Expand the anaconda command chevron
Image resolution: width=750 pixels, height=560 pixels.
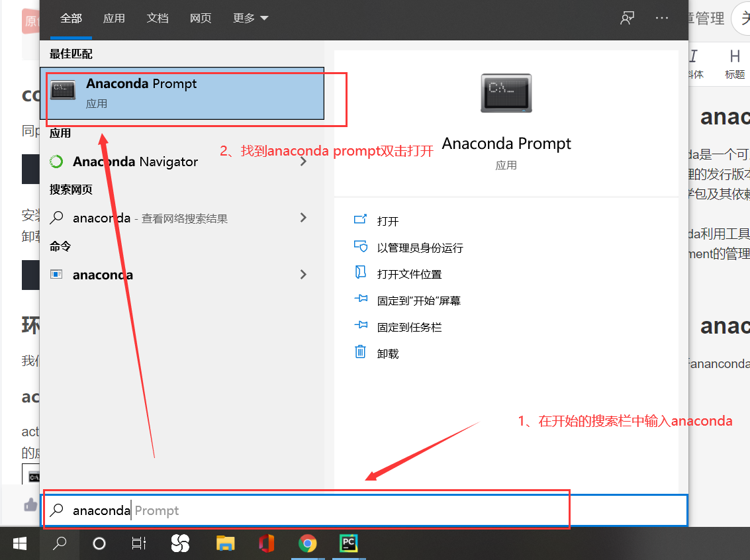(303, 275)
